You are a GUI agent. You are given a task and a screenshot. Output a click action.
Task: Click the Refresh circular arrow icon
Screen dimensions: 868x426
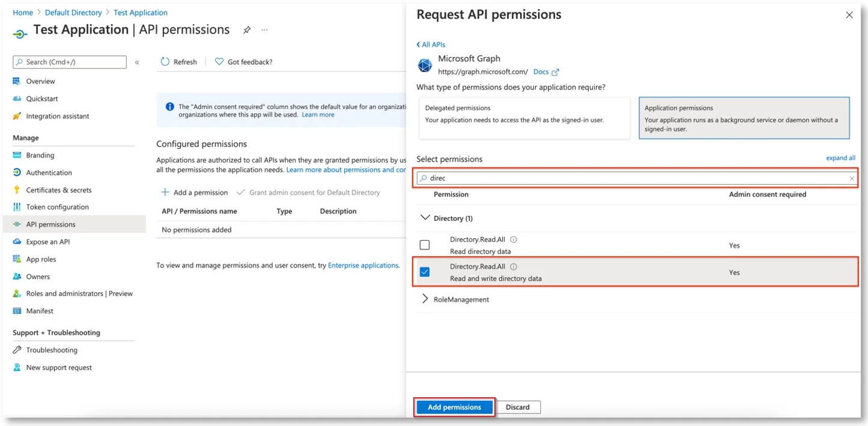pos(165,62)
